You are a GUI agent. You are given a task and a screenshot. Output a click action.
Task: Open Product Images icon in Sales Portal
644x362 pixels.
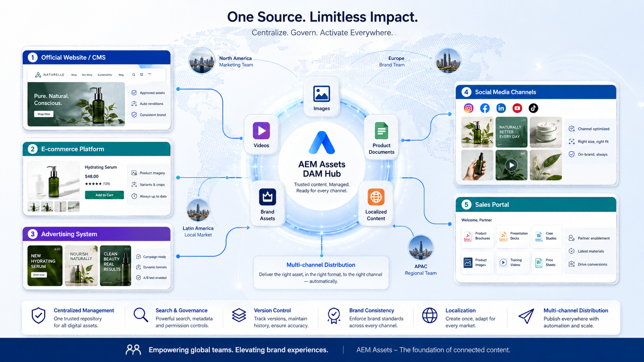pos(468,263)
